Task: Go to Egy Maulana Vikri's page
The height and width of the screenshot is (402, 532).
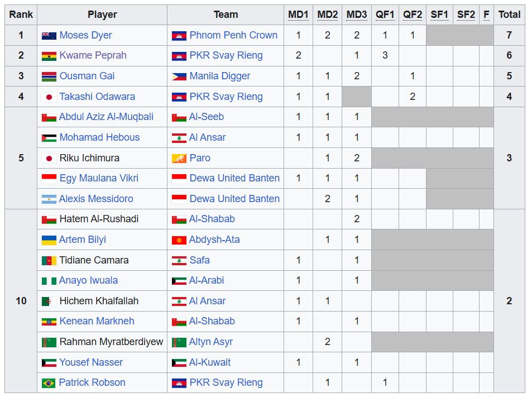Action: pos(99,178)
